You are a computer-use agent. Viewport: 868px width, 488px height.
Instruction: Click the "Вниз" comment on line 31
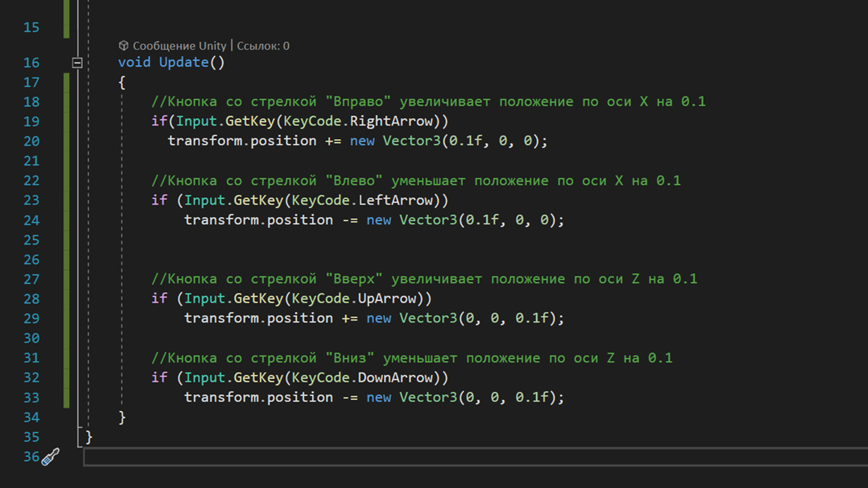pos(350,358)
